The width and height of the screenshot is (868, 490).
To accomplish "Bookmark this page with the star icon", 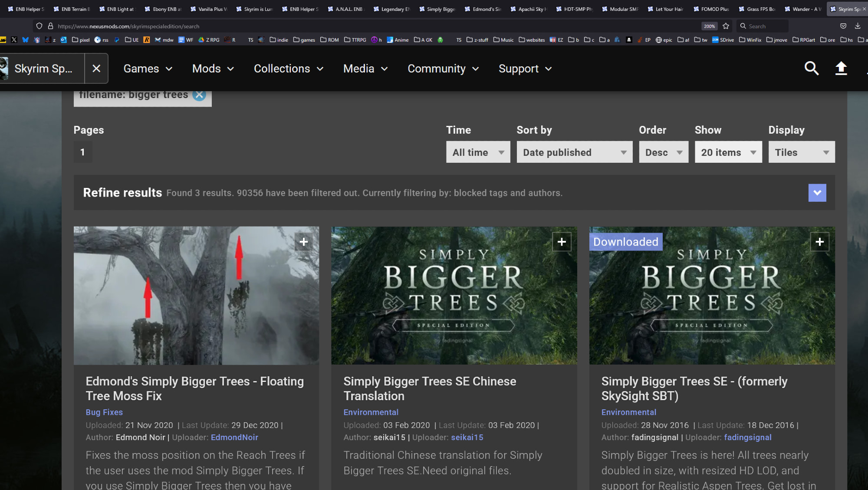I will coord(726,26).
